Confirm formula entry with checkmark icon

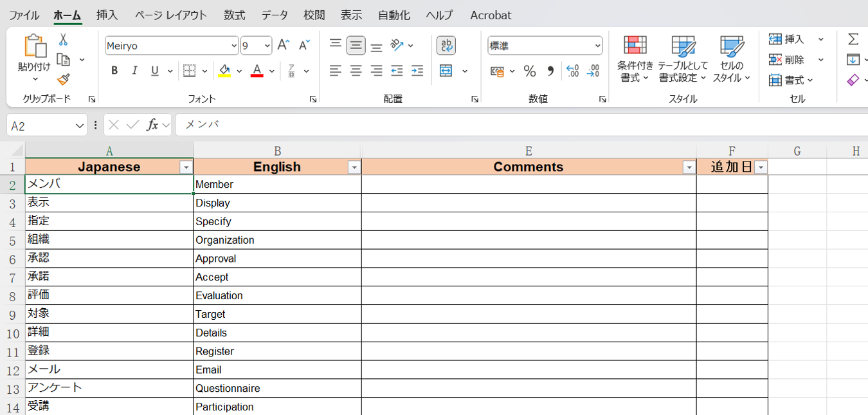pos(133,125)
